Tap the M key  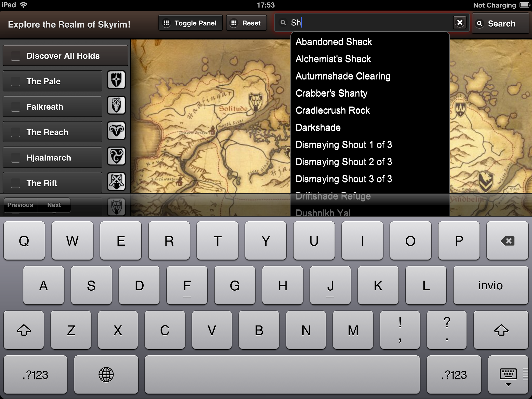353,330
